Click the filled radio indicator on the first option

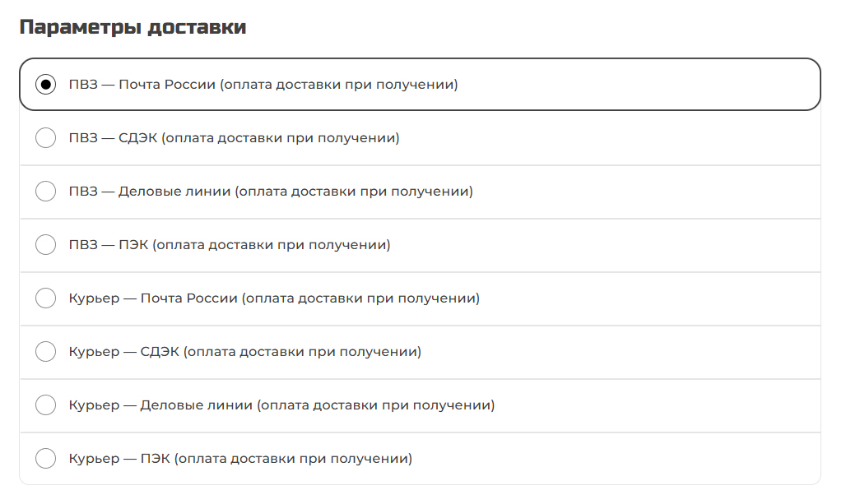click(45, 83)
